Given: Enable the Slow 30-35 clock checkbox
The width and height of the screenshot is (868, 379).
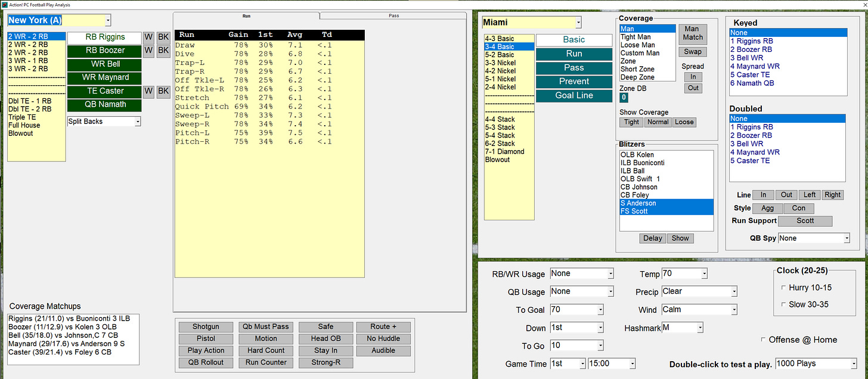Looking at the screenshot, I should coord(783,305).
